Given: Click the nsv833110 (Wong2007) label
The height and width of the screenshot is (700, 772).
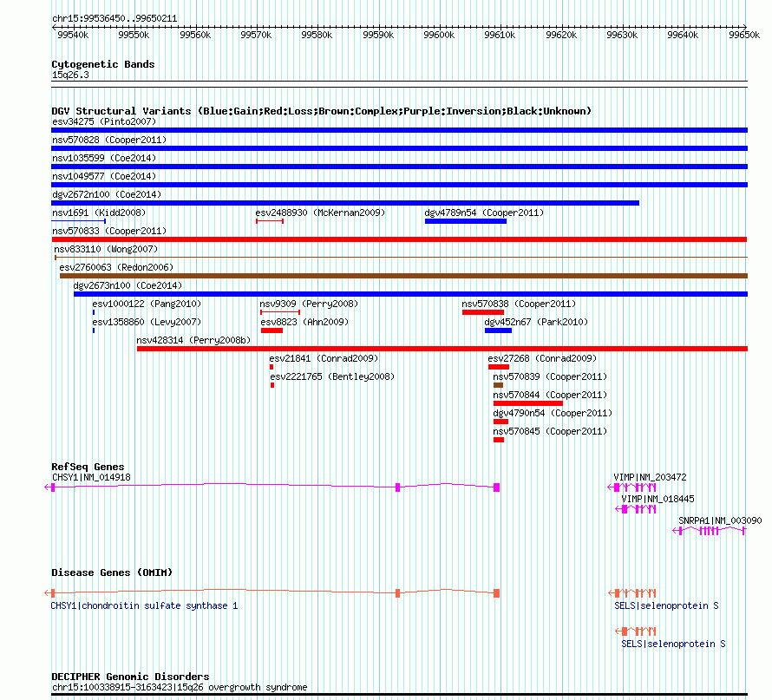Looking at the screenshot, I should click(106, 249).
